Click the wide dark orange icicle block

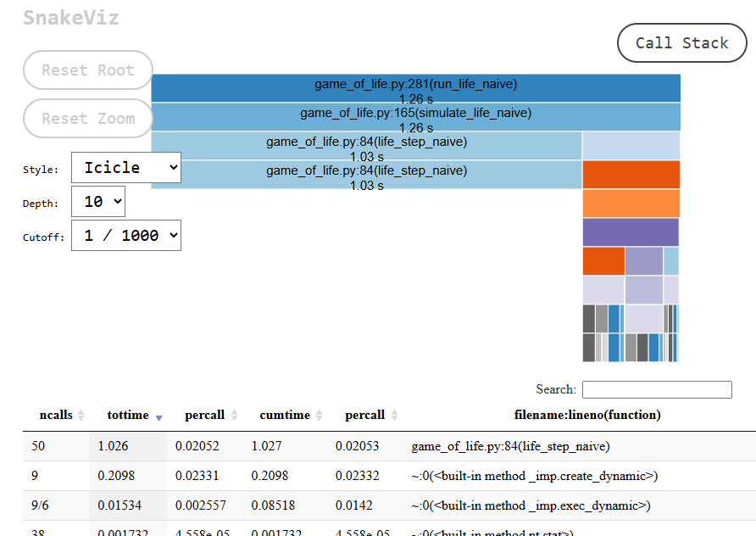(631, 175)
